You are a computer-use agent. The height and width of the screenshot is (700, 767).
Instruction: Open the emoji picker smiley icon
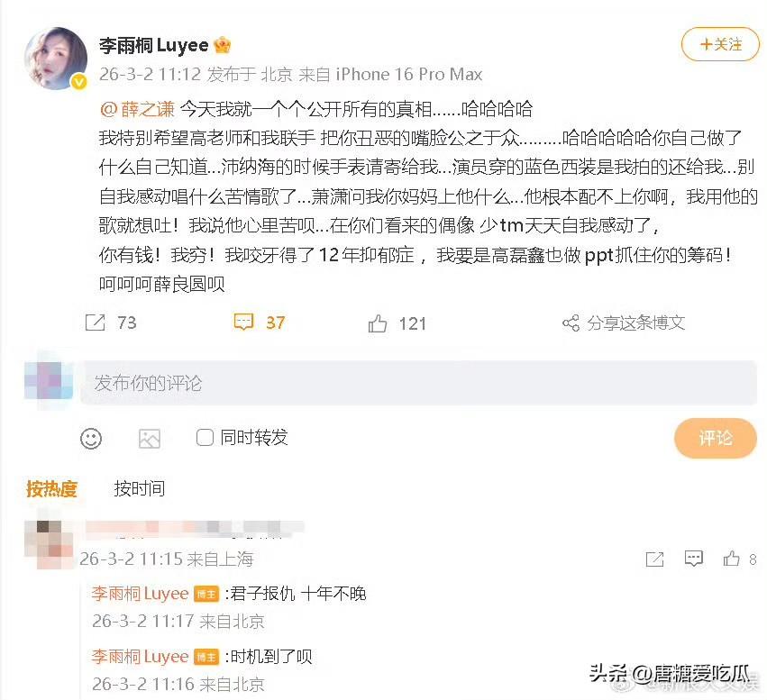pos(91,438)
